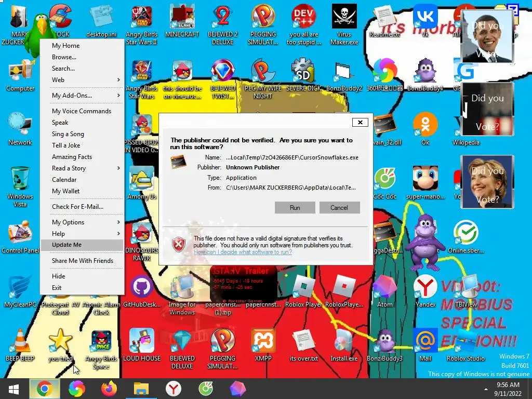Open the Network desktop icon

pyautogui.click(x=20, y=129)
